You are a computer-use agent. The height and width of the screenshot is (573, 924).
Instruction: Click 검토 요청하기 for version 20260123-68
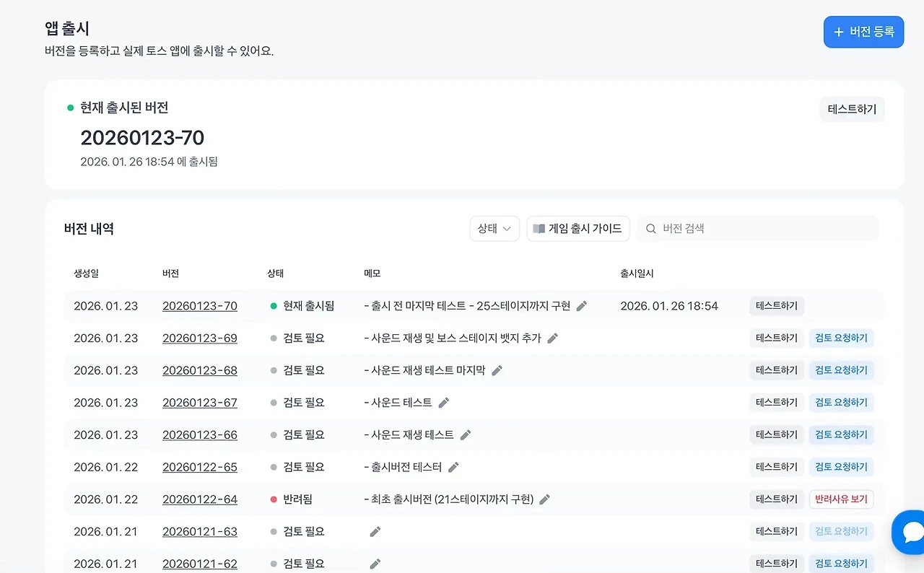841,370
